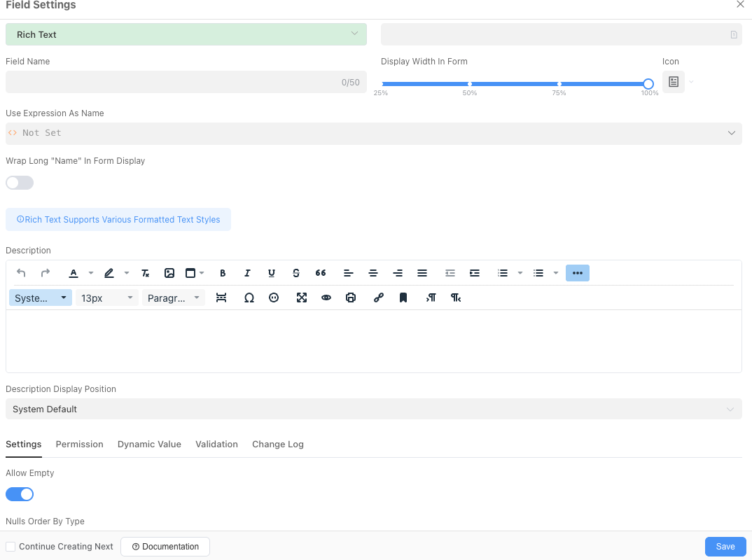Switch to the Validation tab
This screenshot has height=560, width=752.
pyautogui.click(x=216, y=444)
